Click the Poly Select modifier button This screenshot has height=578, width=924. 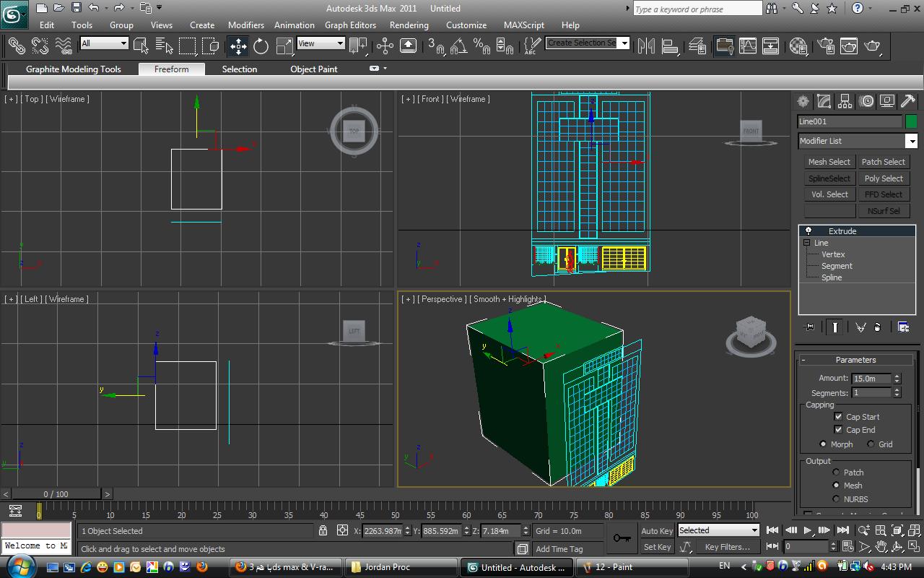pos(883,178)
